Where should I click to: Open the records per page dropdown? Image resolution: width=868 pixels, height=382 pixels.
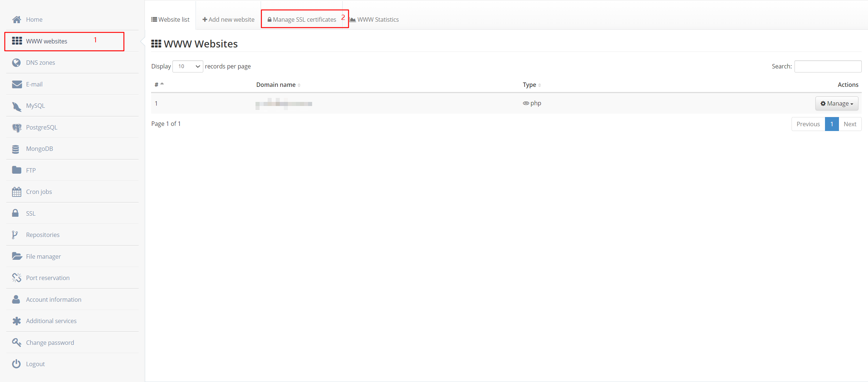pos(187,66)
